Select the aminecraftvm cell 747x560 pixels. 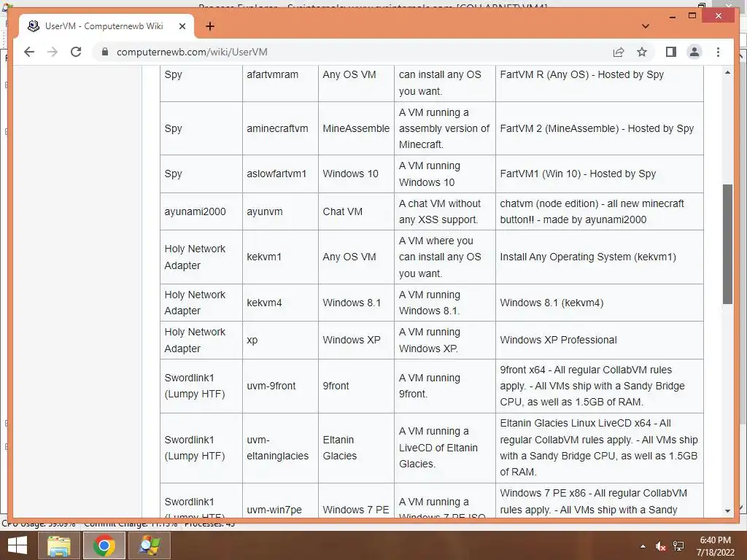coord(280,128)
